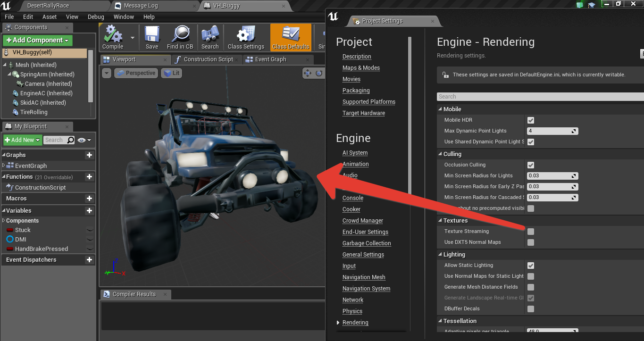Screen dimensions: 644x341
Task: Click the lock icon in Project Settings
Action: click(445, 75)
